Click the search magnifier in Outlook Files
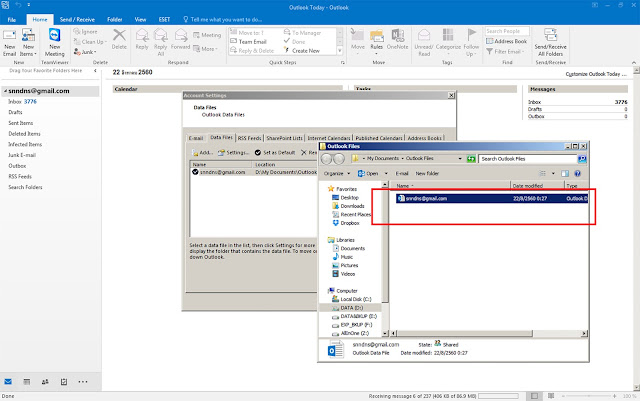The width and height of the screenshot is (640, 401). click(582, 159)
